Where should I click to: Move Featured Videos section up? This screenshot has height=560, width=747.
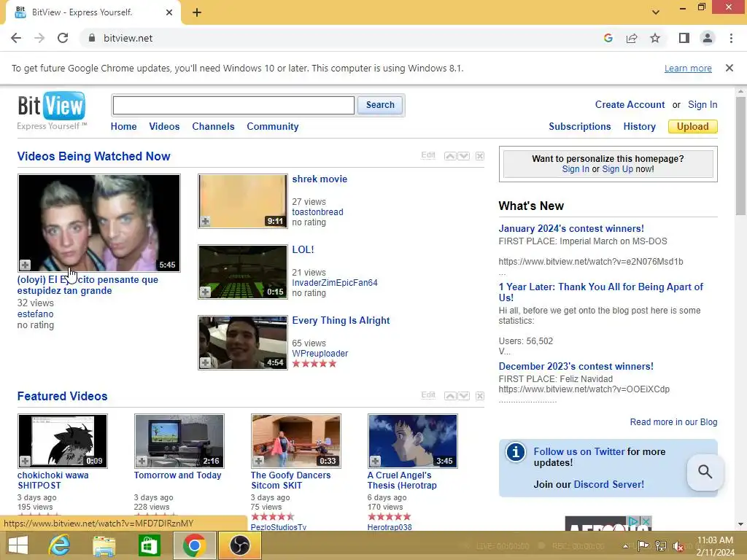click(x=450, y=396)
